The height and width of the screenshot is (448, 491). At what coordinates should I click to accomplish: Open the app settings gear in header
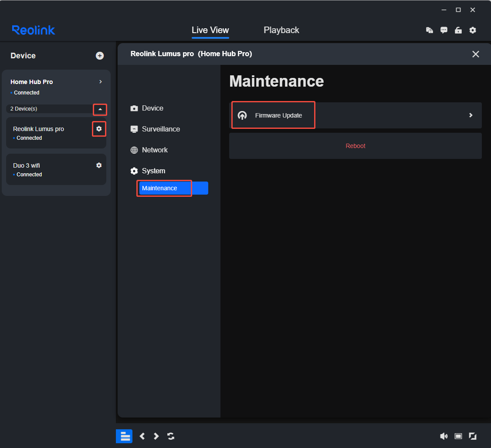473,30
